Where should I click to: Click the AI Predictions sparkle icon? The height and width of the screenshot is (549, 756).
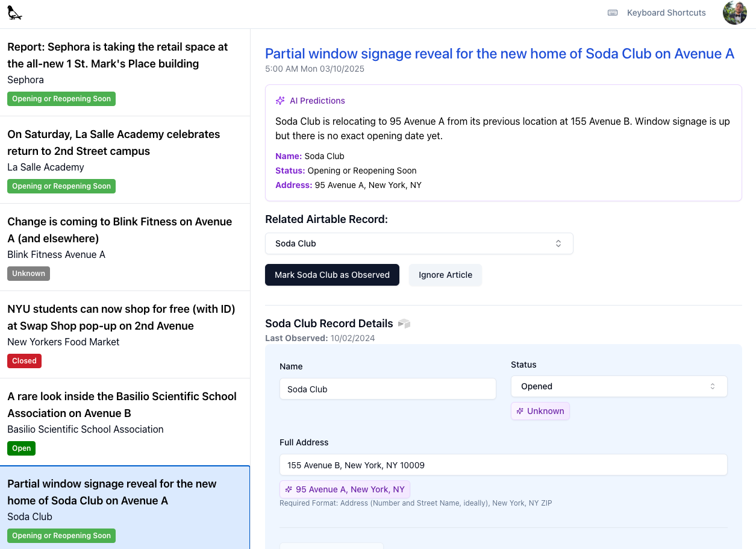pyautogui.click(x=280, y=101)
